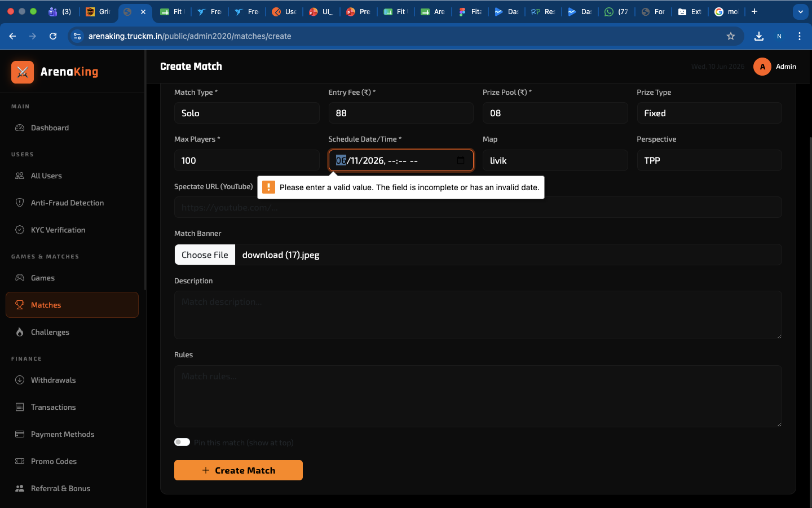Click the Rules textarea
Screen dimensions: 812x508
478,396
